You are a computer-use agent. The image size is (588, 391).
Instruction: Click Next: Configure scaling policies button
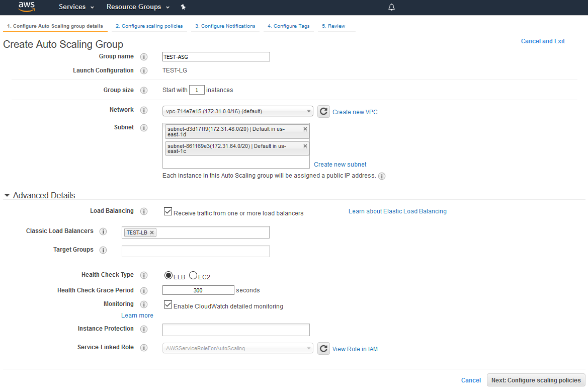click(536, 380)
